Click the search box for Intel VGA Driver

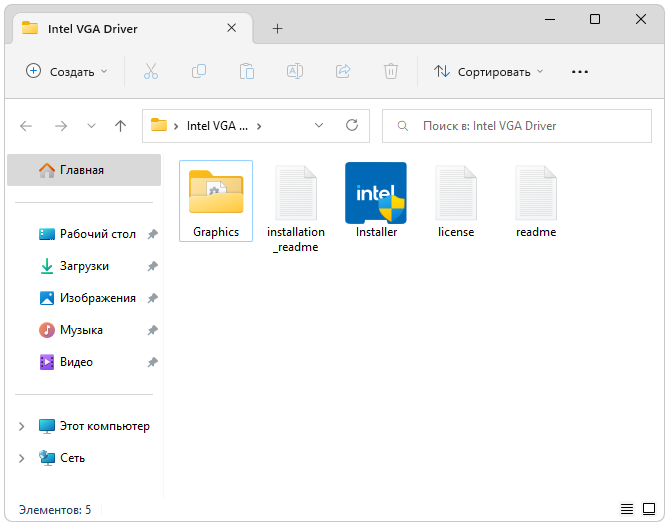(x=517, y=126)
